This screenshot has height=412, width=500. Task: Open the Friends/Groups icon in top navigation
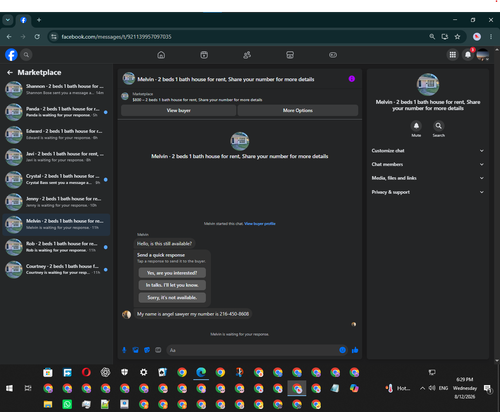click(247, 55)
